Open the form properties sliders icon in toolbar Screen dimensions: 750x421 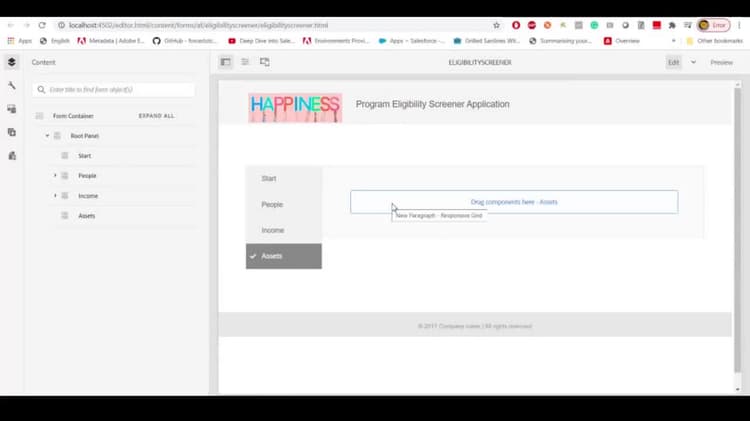coord(245,62)
